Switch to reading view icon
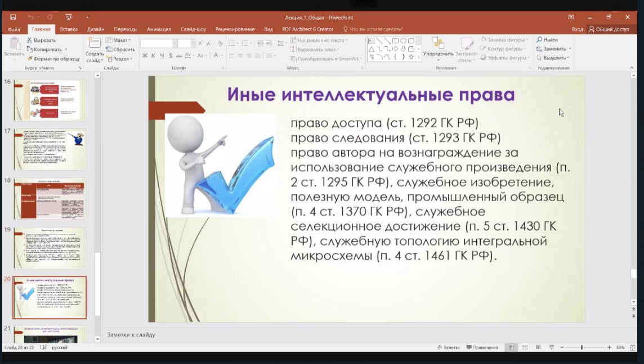The image size is (644, 364). pyautogui.click(x=538, y=348)
